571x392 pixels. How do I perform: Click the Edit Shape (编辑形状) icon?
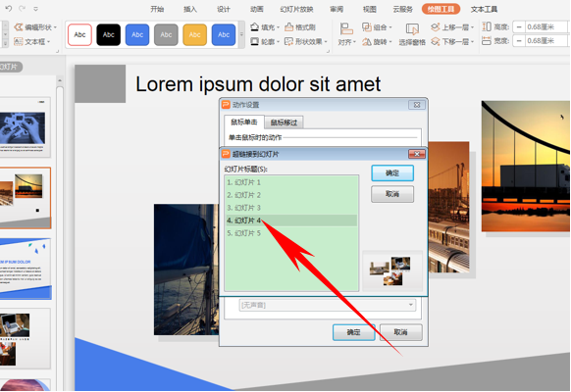(19, 26)
